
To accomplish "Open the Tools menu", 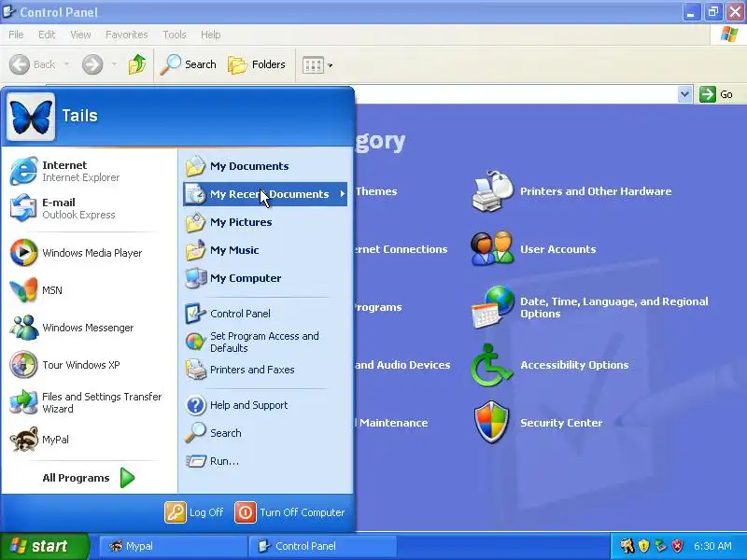I will tap(175, 35).
